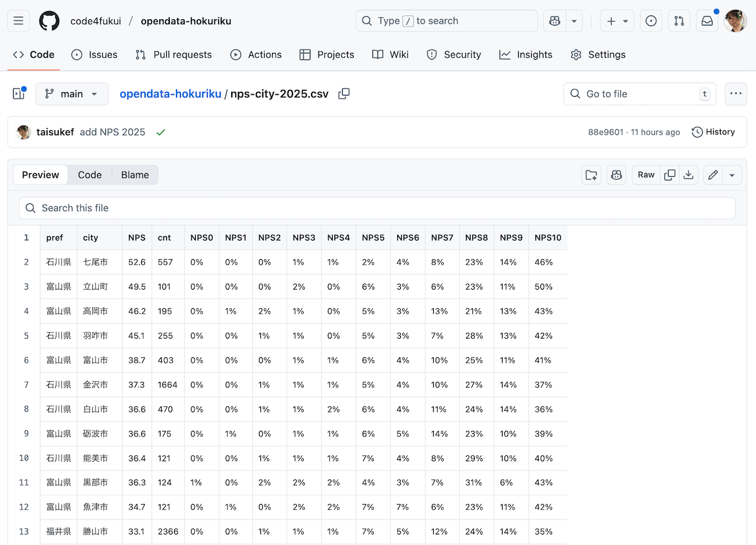The width and height of the screenshot is (756, 545).
Task: Expand more edit options dropdown arrow
Action: point(732,175)
